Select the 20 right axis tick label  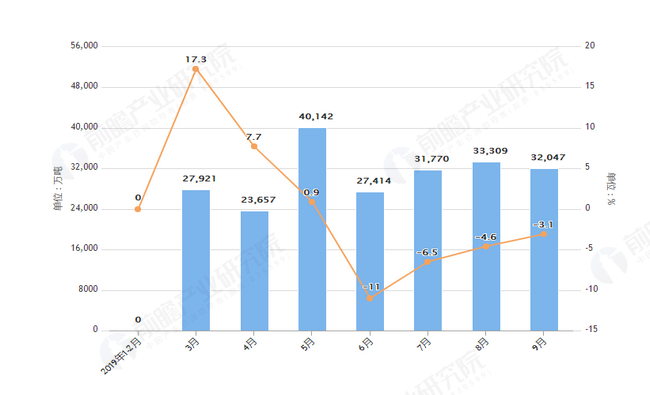coord(589,46)
